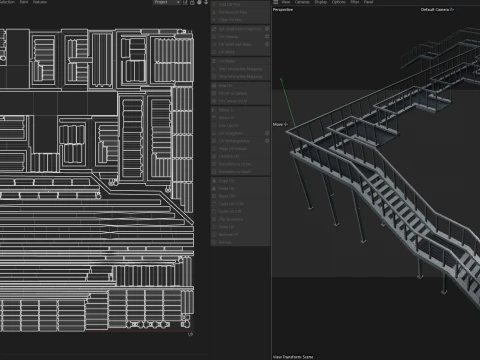
Task: Click the Remove UV Pins tool
Action: pyautogui.click(x=240, y=12)
